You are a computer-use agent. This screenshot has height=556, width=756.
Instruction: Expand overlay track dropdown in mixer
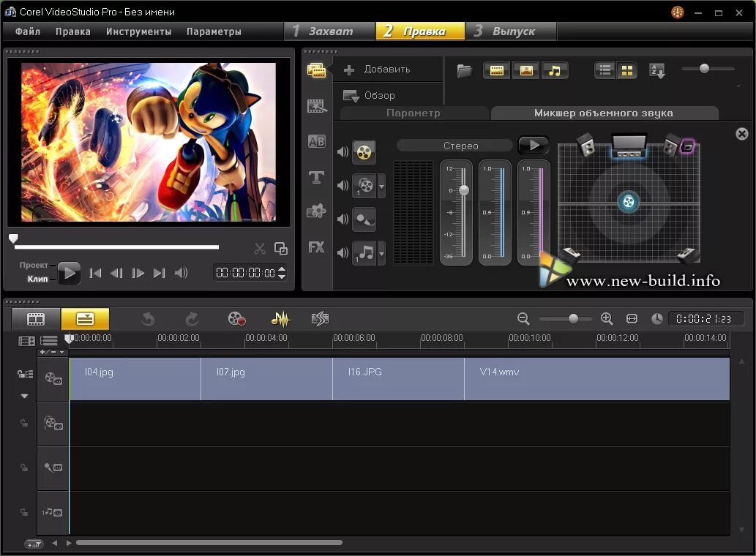[x=381, y=186]
